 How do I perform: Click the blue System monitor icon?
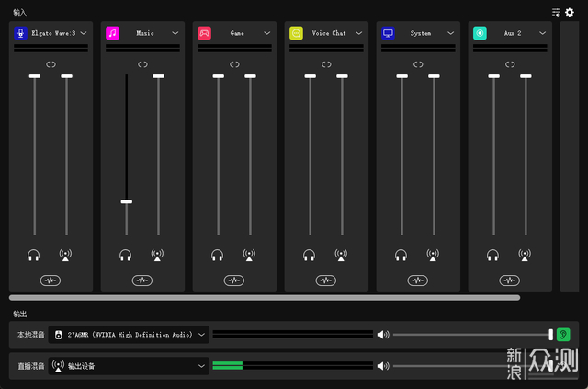pyautogui.click(x=388, y=33)
